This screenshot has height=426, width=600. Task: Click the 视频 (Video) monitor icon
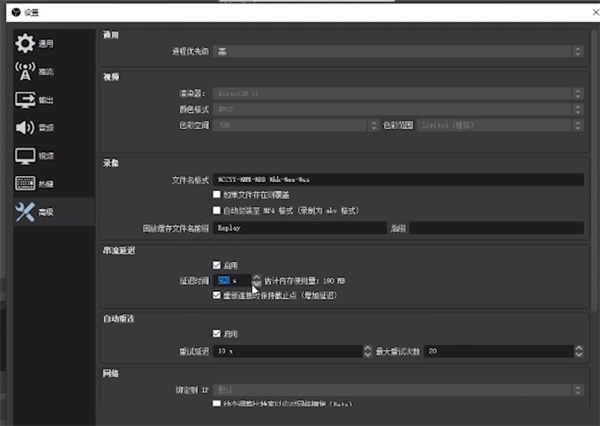click(x=25, y=155)
